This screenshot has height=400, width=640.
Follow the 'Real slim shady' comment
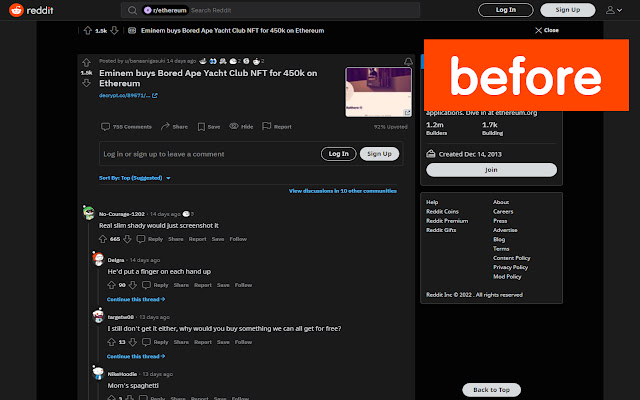tap(238, 239)
